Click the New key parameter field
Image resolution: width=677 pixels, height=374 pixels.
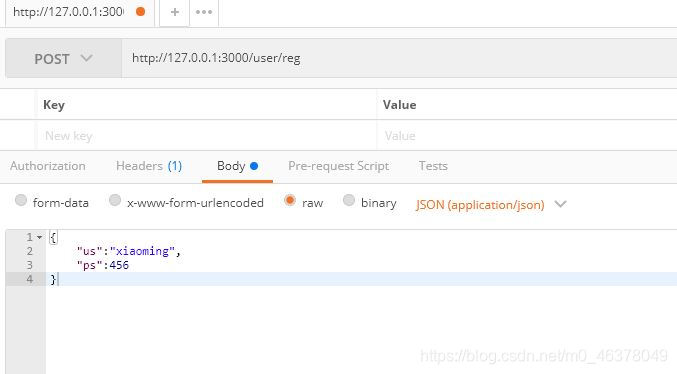[x=206, y=136]
